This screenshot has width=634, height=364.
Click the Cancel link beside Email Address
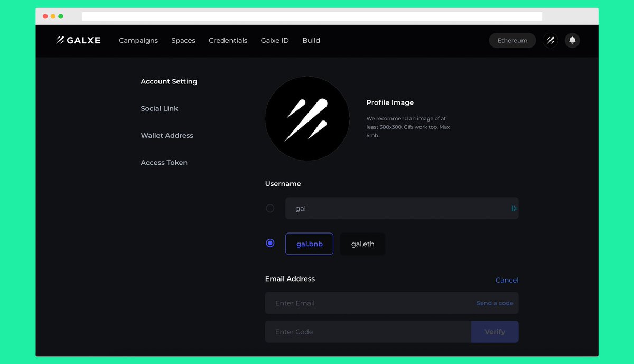[507, 280]
